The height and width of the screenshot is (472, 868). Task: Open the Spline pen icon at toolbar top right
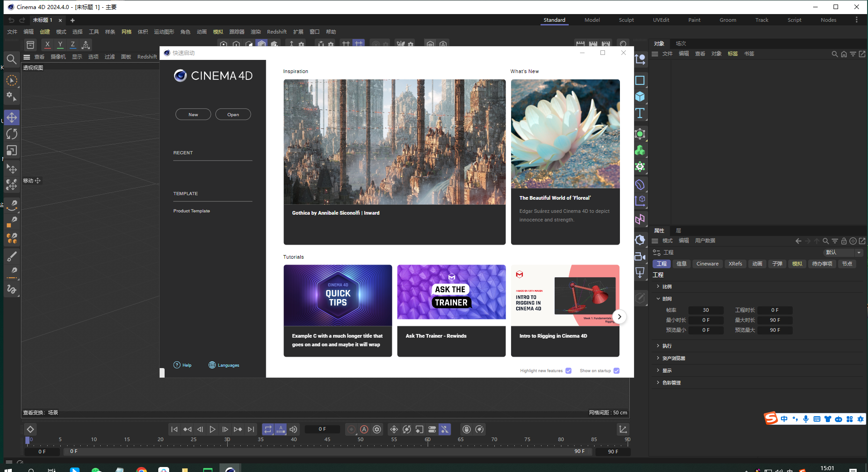pos(640,60)
